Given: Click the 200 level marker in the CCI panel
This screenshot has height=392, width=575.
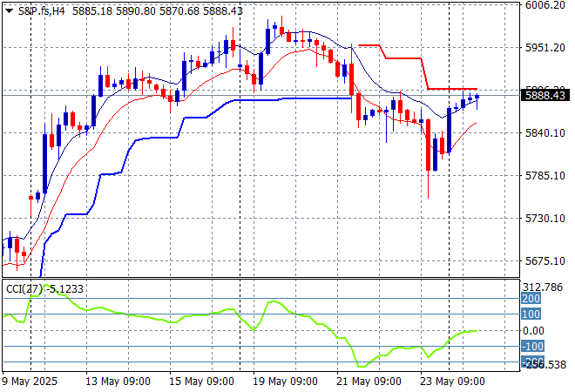Looking at the screenshot, I should (x=531, y=299).
